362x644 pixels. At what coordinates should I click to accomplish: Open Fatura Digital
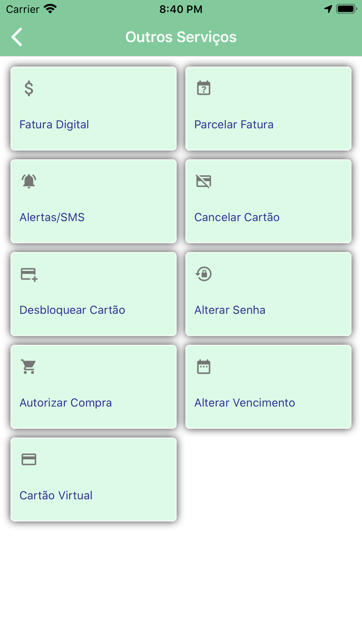(94, 109)
